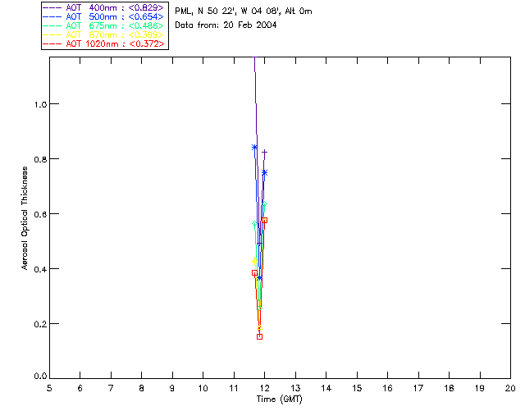Click the x-axis tick label 15
The width and height of the screenshot is (525, 420).
tap(357, 388)
